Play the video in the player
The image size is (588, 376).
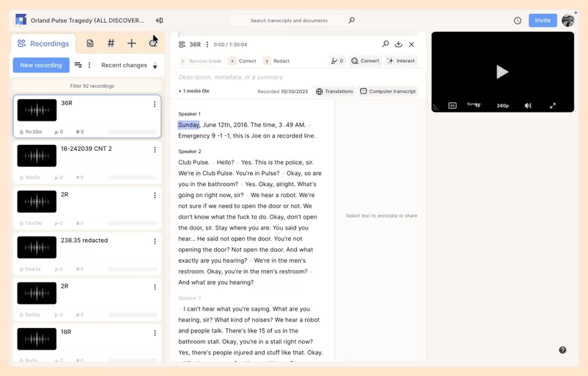pos(502,71)
